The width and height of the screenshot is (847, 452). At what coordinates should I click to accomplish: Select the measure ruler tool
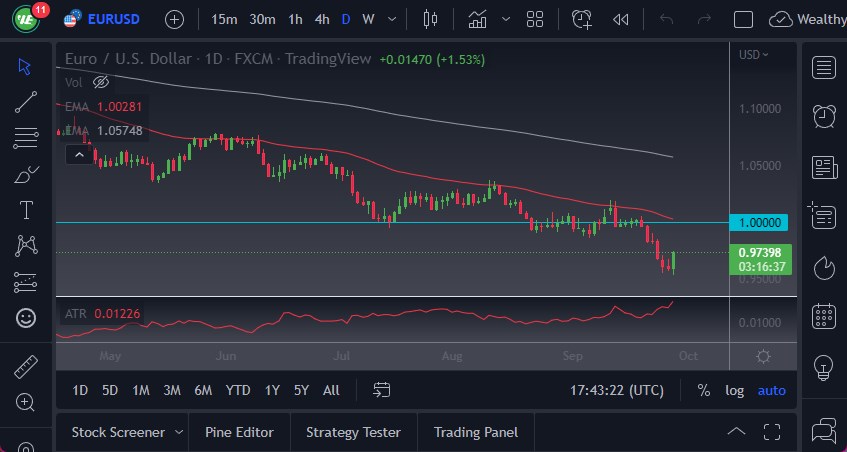tap(26, 366)
